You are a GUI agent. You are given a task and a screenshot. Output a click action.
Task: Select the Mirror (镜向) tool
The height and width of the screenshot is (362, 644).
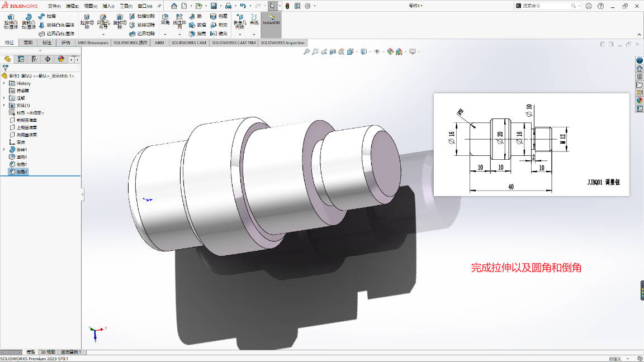pyautogui.click(x=219, y=34)
